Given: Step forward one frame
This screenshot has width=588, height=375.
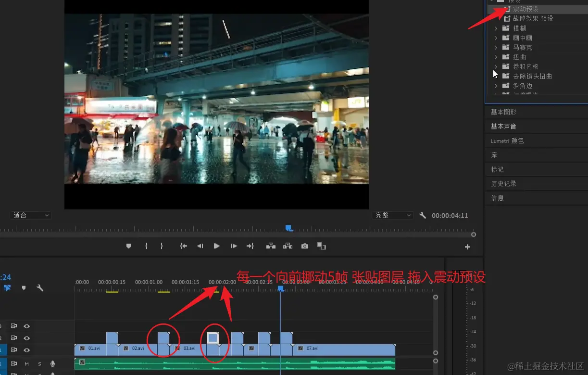Looking at the screenshot, I should 234,246.
